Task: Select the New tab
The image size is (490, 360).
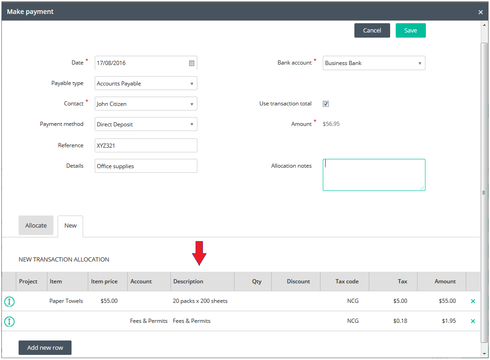Action: point(70,226)
